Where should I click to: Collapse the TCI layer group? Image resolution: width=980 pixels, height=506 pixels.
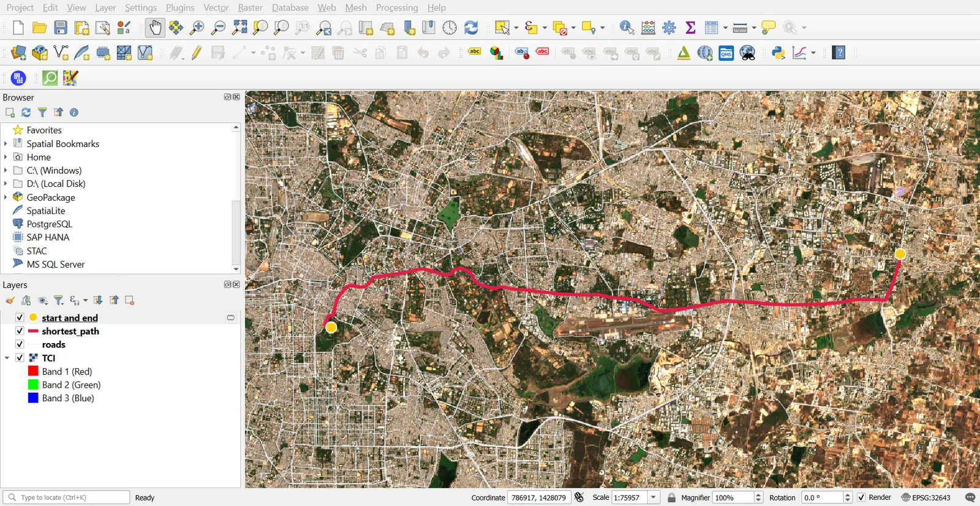tap(7, 358)
